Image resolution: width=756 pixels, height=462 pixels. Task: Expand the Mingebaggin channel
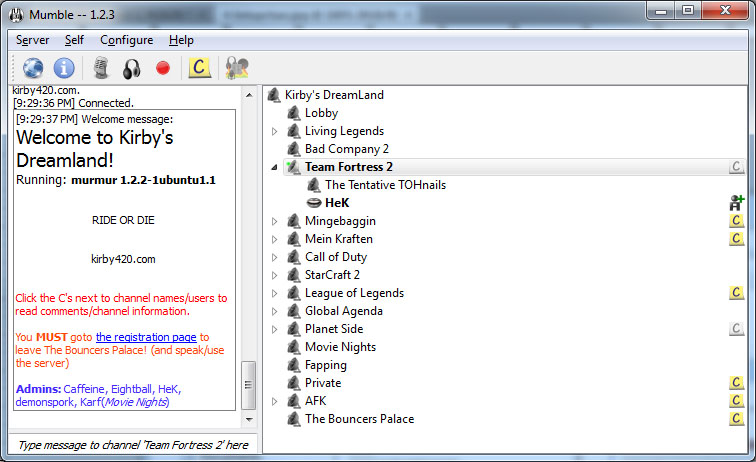pos(274,221)
